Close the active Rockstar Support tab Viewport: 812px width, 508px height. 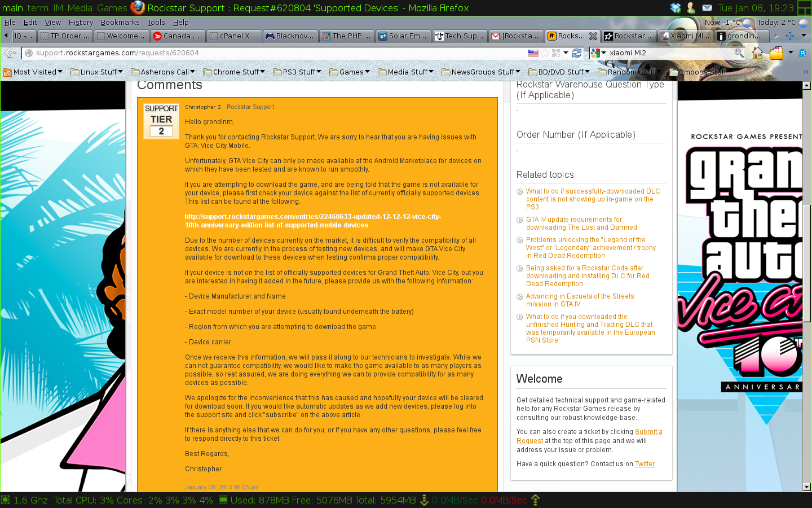pyautogui.click(x=593, y=36)
